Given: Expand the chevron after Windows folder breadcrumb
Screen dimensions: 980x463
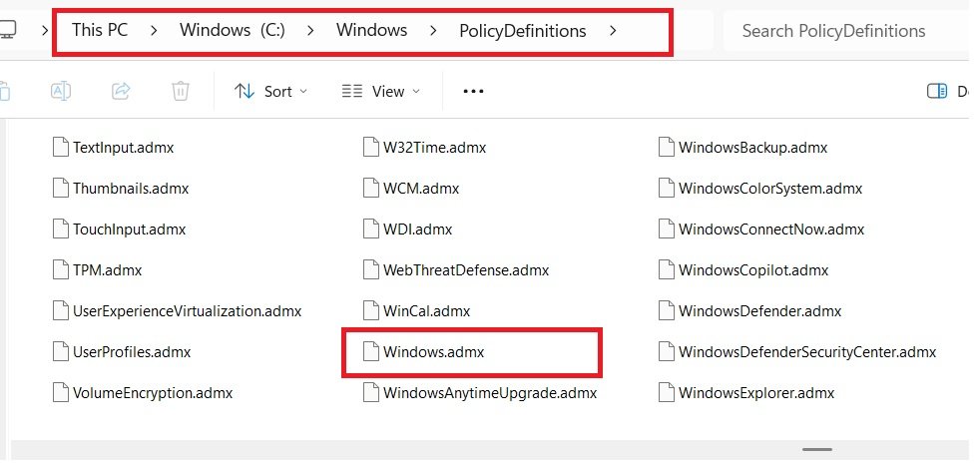Looking at the screenshot, I should pos(432,31).
